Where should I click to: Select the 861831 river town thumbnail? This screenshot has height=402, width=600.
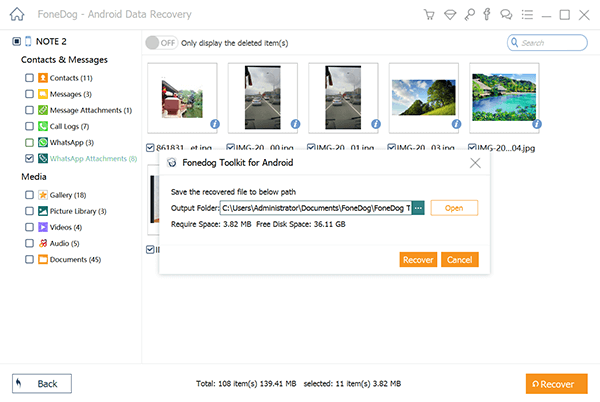click(x=182, y=98)
